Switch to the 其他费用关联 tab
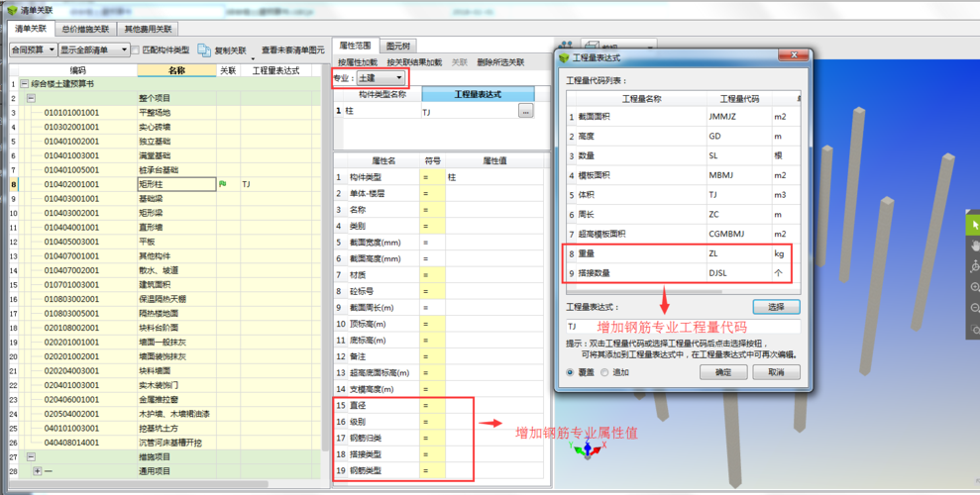This screenshot has height=495, width=980. pos(148,29)
